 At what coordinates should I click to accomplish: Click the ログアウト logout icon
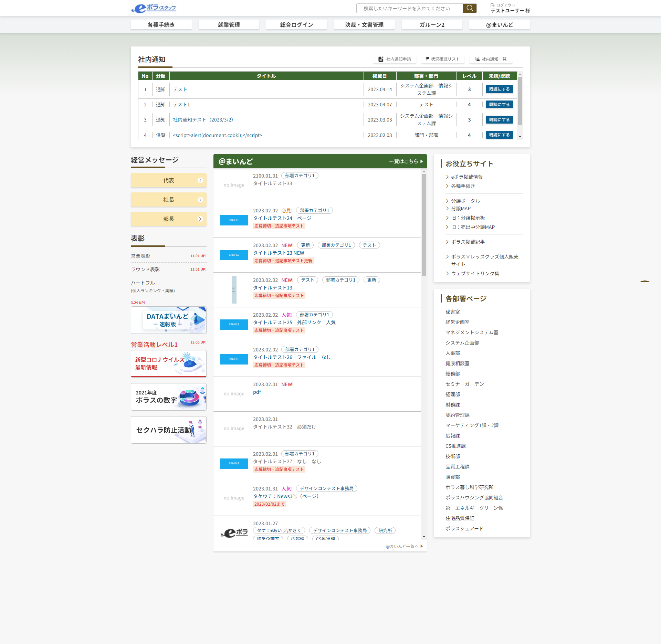point(492,5)
